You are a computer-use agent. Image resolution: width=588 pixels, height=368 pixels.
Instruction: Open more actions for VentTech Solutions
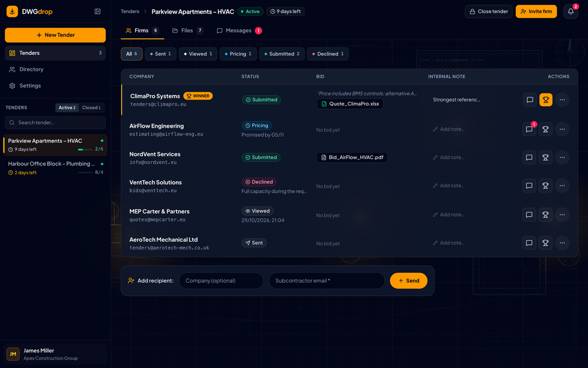click(x=562, y=185)
